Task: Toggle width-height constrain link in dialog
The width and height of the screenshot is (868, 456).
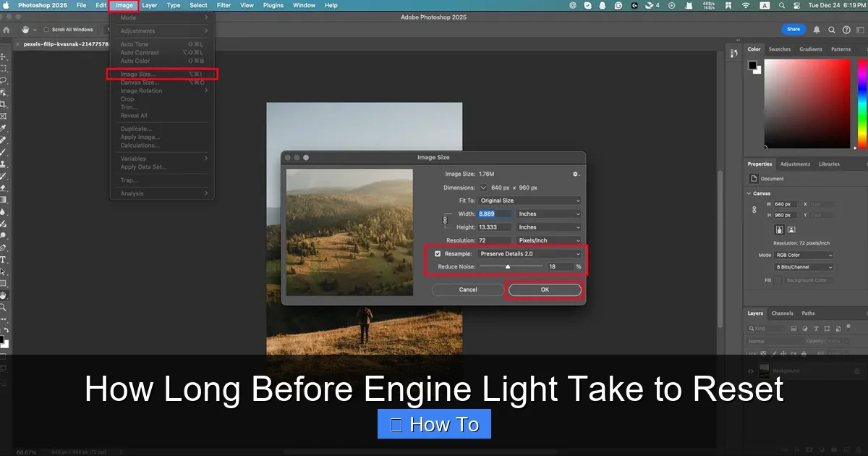Action: pyautogui.click(x=444, y=220)
